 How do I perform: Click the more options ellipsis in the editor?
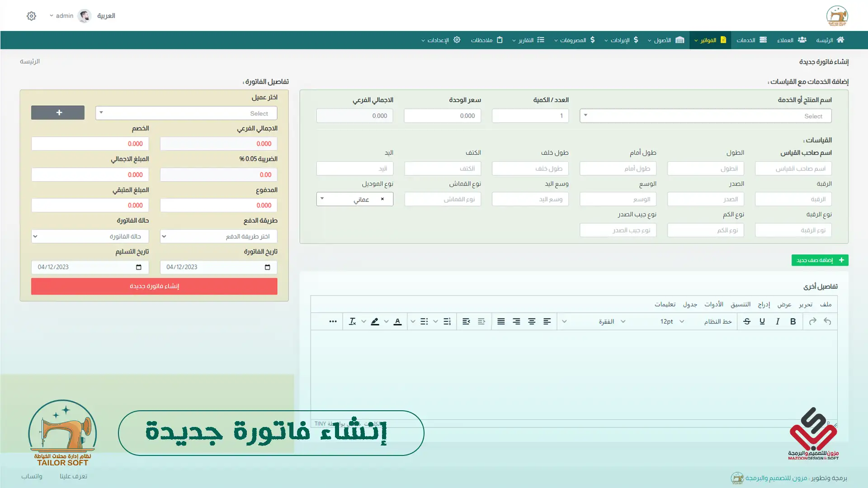(x=333, y=321)
